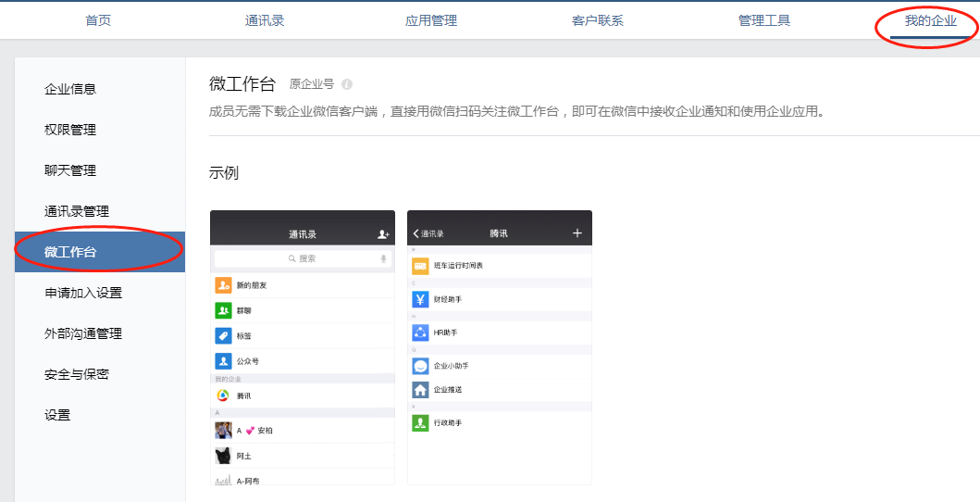
Task: Click the 班车运行时间表 text
Action: [x=458, y=266]
